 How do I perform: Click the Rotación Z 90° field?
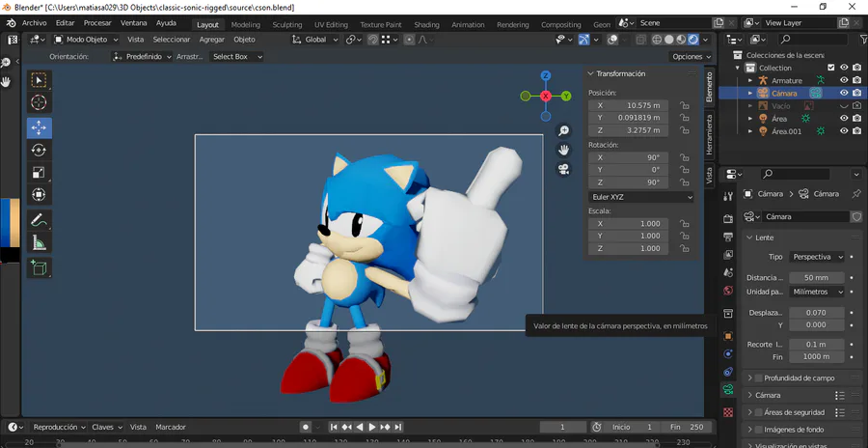[x=628, y=182]
